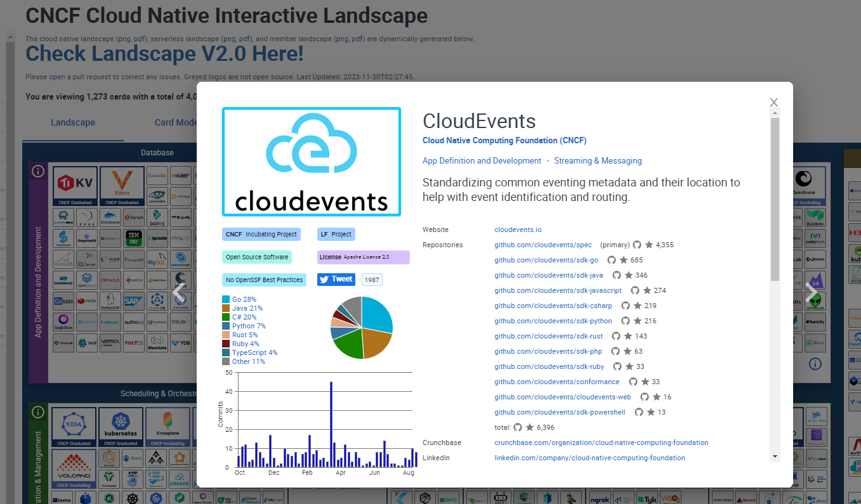Switch to the Card Mode tab
The width and height of the screenshot is (861, 504).
click(x=176, y=122)
